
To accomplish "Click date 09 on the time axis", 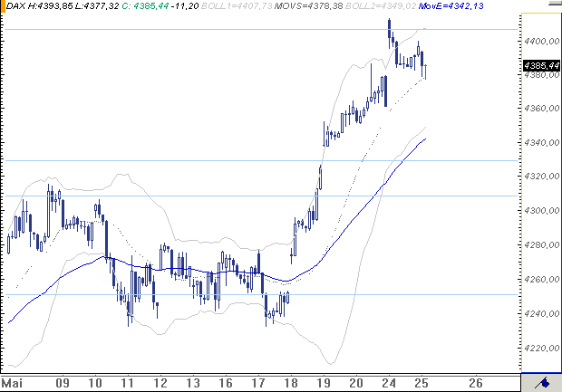I will (x=63, y=384).
